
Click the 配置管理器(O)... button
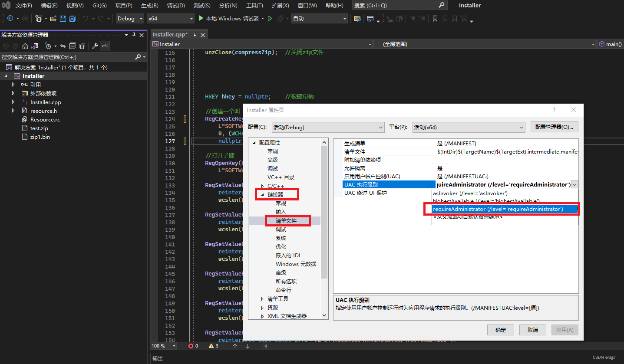click(554, 127)
